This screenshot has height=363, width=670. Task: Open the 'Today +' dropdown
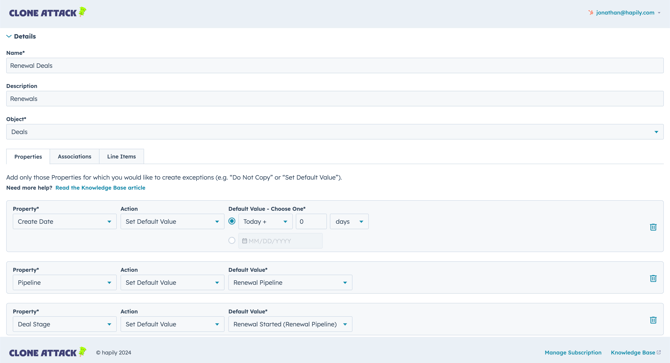click(265, 222)
